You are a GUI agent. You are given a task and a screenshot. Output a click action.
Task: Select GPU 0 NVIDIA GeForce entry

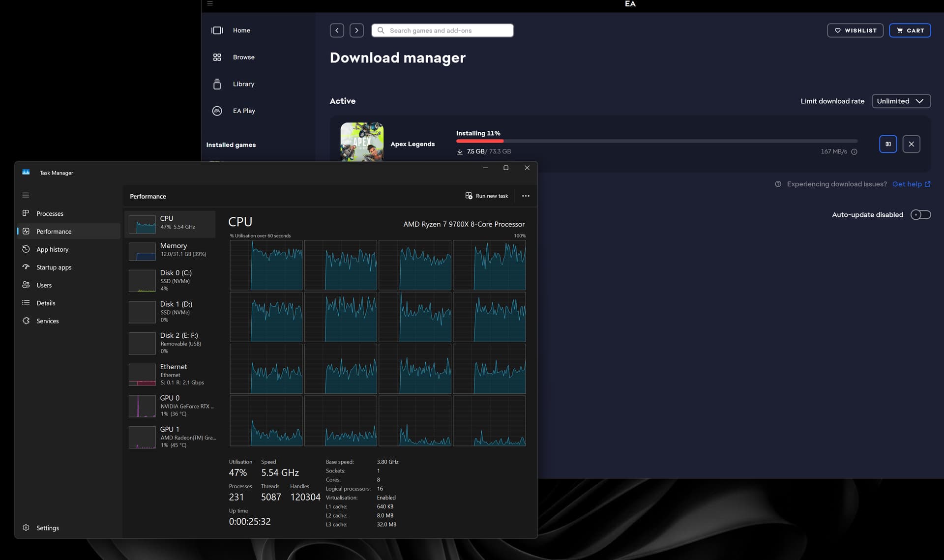[170, 406]
